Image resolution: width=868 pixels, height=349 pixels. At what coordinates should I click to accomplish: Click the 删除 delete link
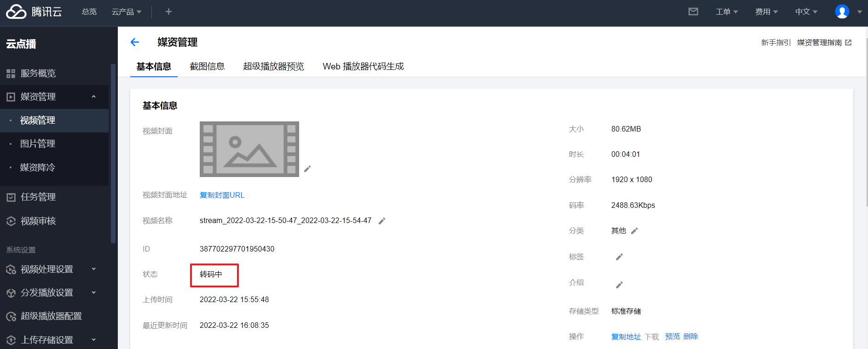690,337
